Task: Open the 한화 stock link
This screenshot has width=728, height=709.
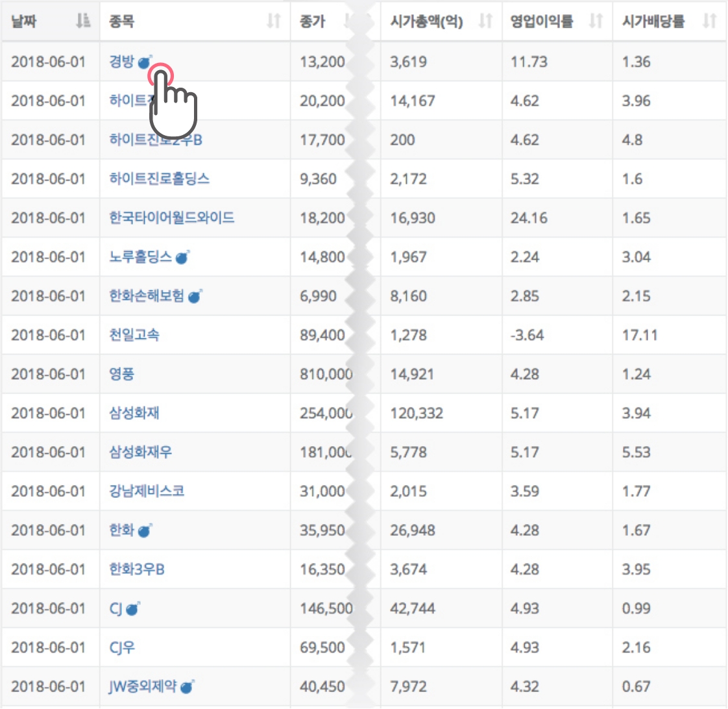Action: tap(121, 530)
